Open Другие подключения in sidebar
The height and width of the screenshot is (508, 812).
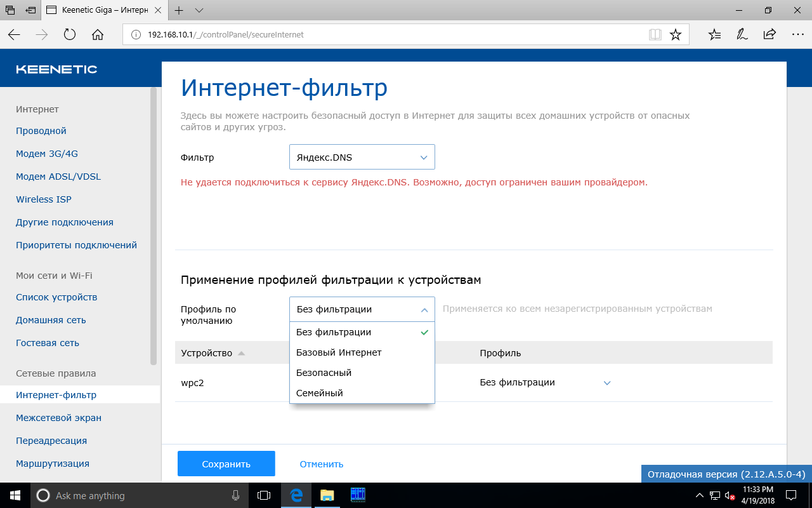(x=65, y=222)
